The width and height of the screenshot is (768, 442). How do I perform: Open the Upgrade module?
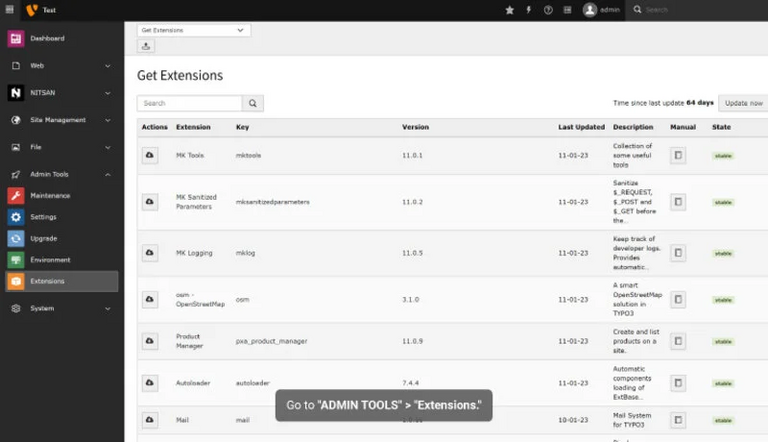[x=61, y=238]
